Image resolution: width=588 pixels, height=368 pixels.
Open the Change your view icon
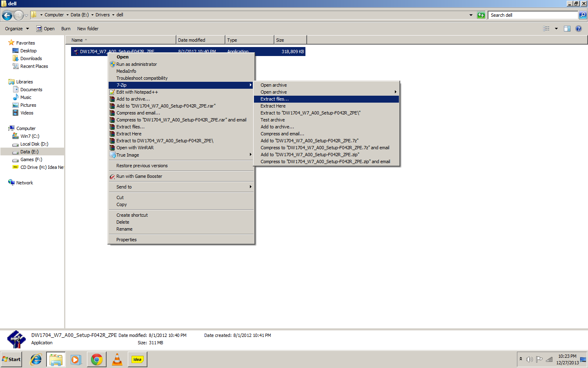[546, 29]
